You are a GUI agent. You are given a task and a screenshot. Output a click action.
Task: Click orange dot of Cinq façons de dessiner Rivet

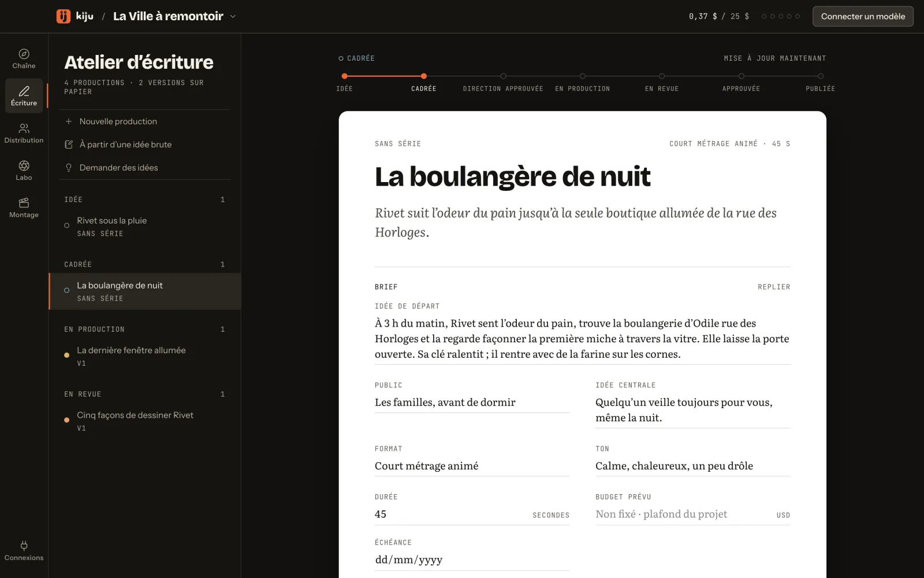coord(67,420)
